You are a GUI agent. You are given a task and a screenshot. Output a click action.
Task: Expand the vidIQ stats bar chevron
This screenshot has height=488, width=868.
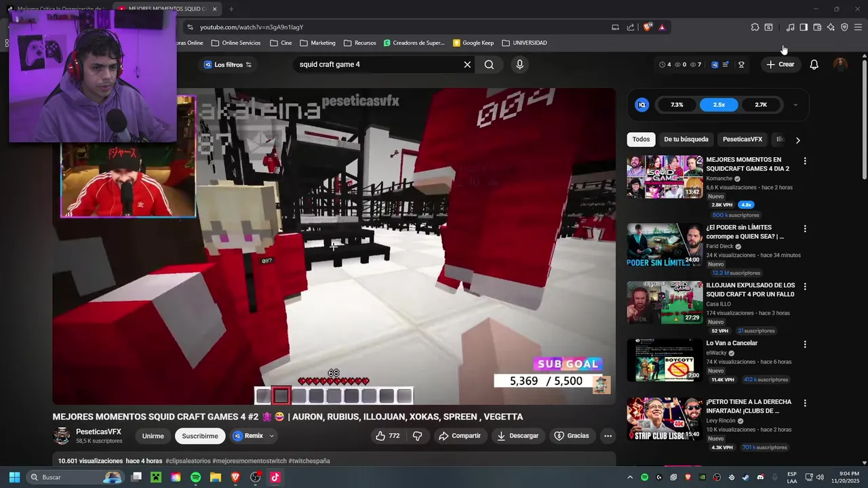tap(795, 105)
